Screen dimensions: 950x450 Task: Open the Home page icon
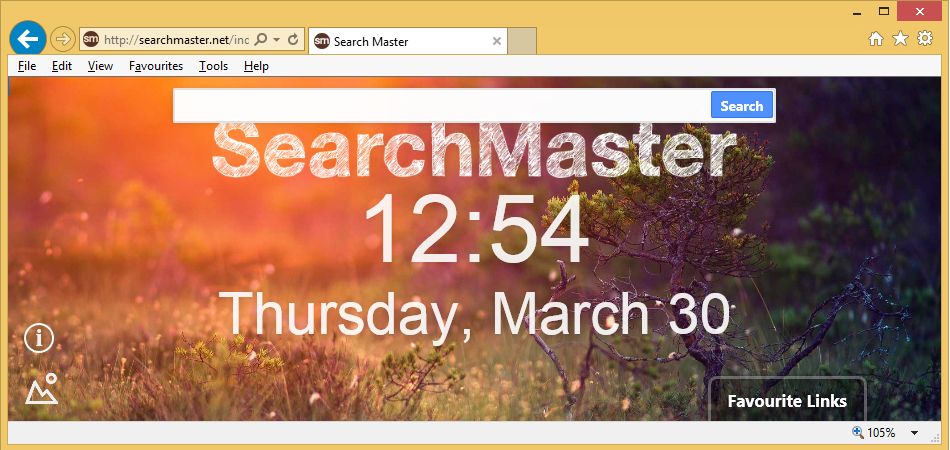876,39
